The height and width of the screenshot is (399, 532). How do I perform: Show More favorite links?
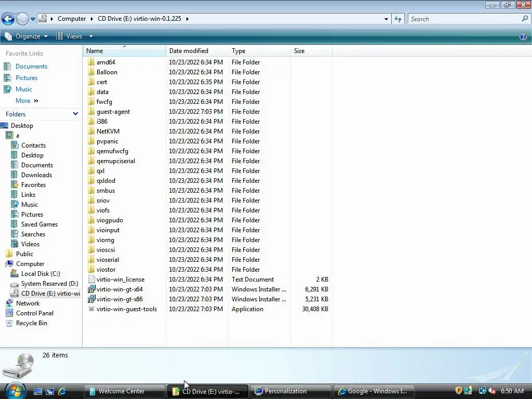(x=27, y=101)
